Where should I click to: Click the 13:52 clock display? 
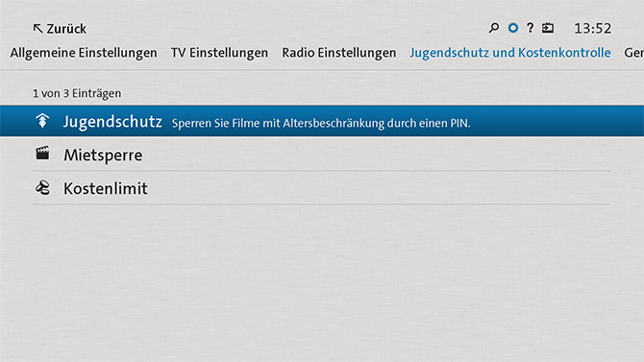tap(592, 28)
